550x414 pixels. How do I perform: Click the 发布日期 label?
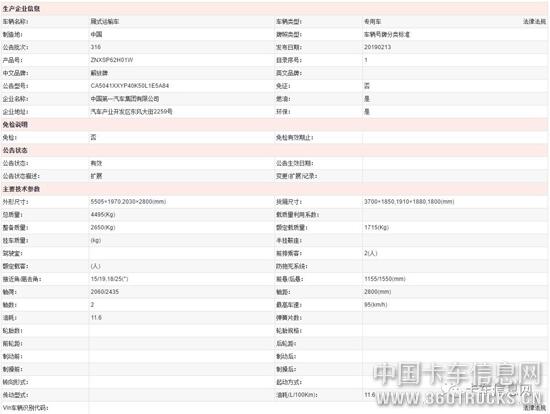click(x=289, y=47)
